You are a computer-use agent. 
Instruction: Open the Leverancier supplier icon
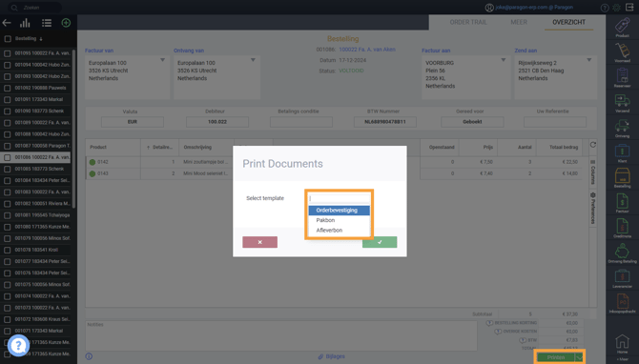(622, 276)
